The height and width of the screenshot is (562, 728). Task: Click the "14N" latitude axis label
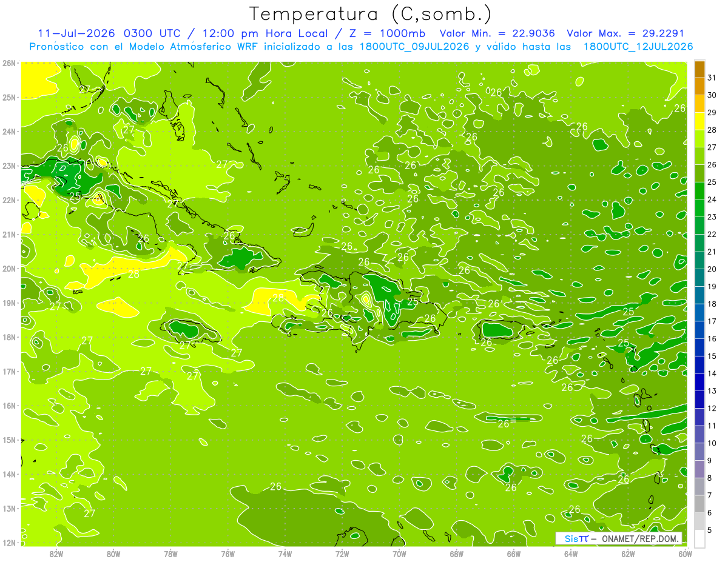pos(9,474)
